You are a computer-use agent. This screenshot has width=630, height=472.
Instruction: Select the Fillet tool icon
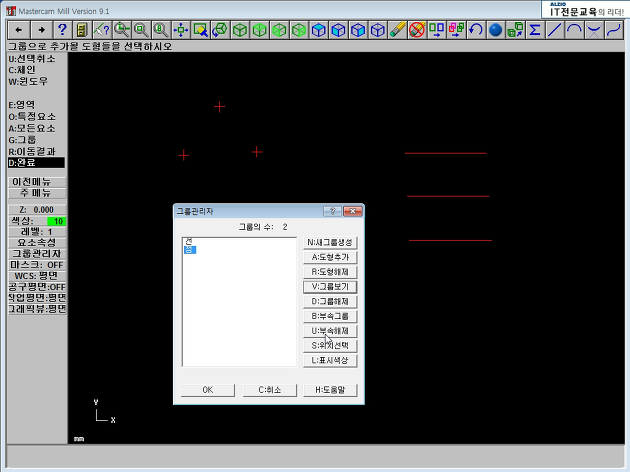pos(594,30)
